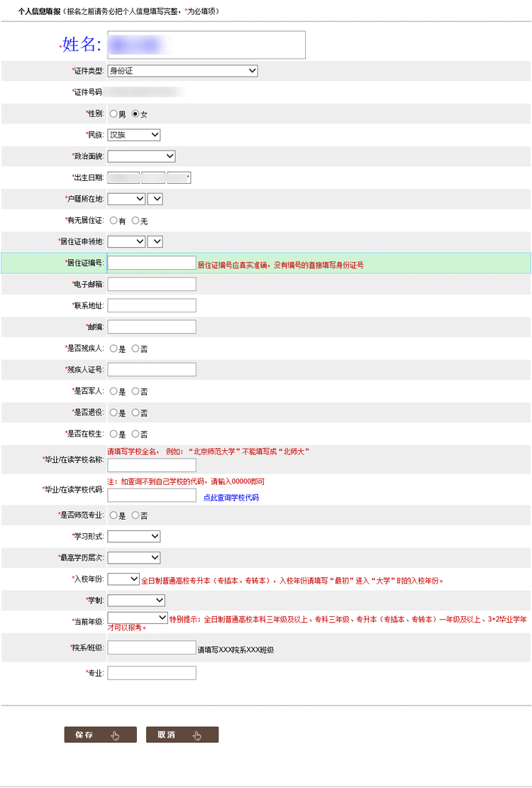
Task: Click the 出生日期 year field
Action: pyautogui.click(x=123, y=177)
